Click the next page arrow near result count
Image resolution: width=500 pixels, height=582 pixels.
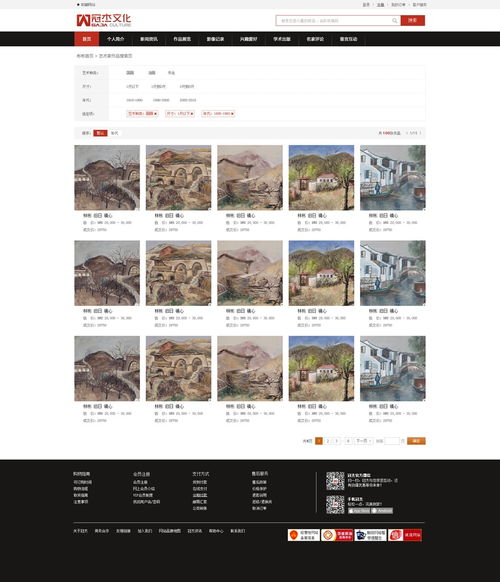(420, 133)
